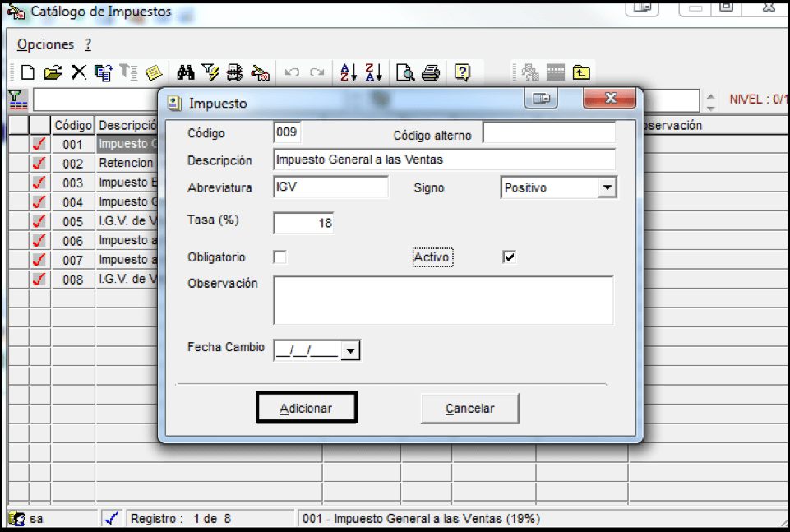Viewport: 790px width, 532px height.
Task: Click the Adicionar button
Action: pyautogui.click(x=307, y=408)
